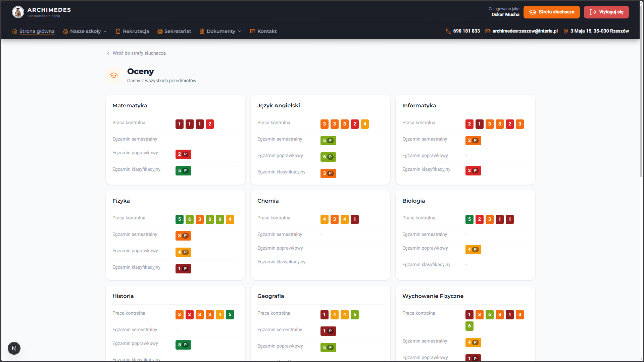Click the Archimedes logo emblem
Screen dimensions: 644x362
coord(18,12)
